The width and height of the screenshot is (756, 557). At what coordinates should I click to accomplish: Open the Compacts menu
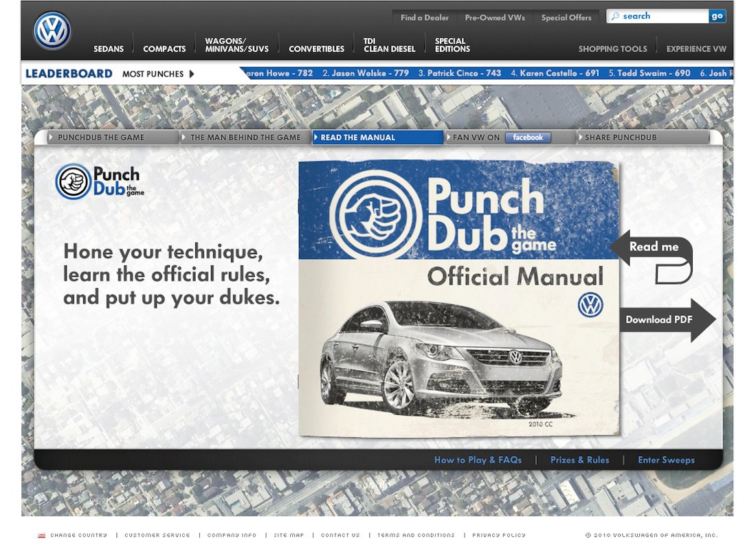pos(164,49)
